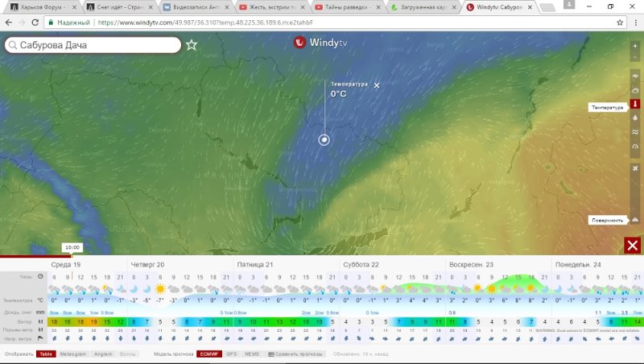
Task: Open the airplane altitude icon
Action: pos(635,168)
